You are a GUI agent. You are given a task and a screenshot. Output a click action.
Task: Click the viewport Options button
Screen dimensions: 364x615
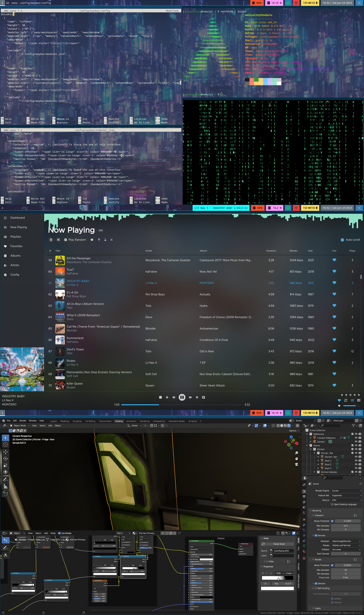[294, 431]
